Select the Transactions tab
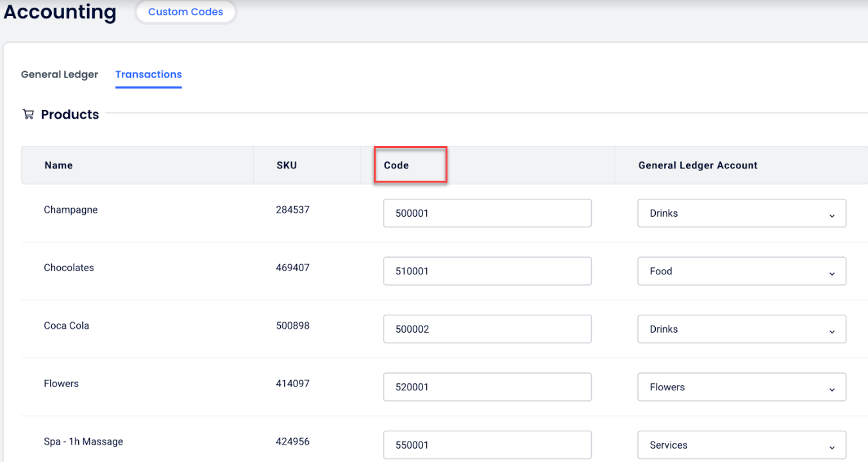Screen dimensions: 868x462 click(x=149, y=74)
